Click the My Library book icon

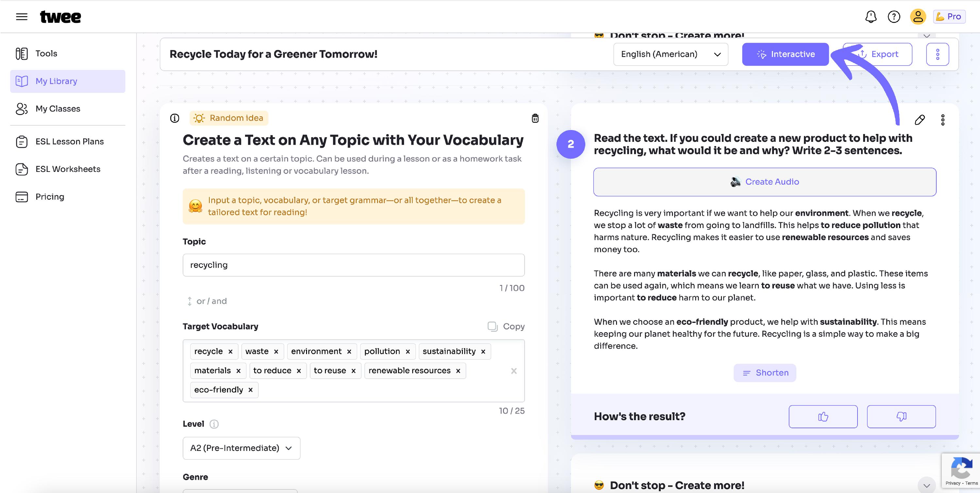22,81
